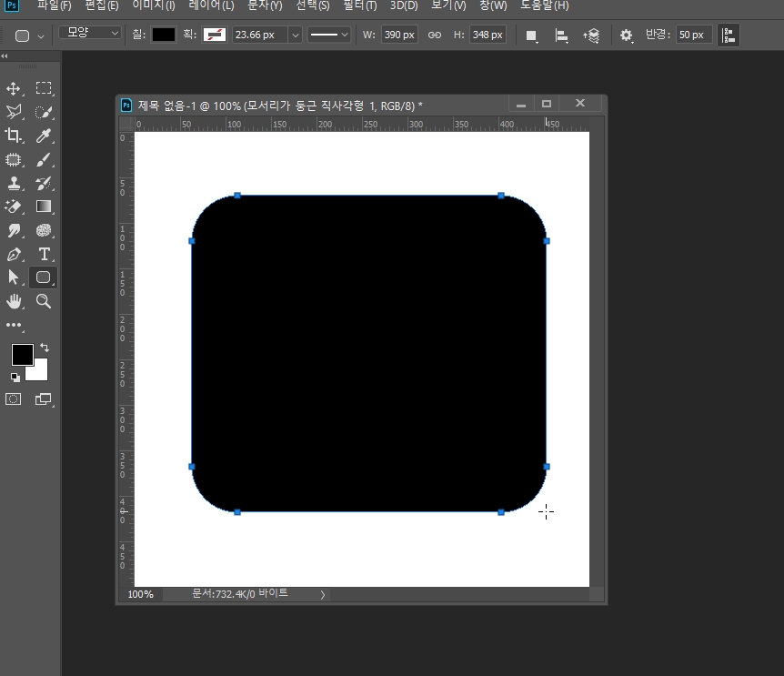Screen dimensions: 784x676
Task: Open the 보기(V) menu
Action: [448, 5]
